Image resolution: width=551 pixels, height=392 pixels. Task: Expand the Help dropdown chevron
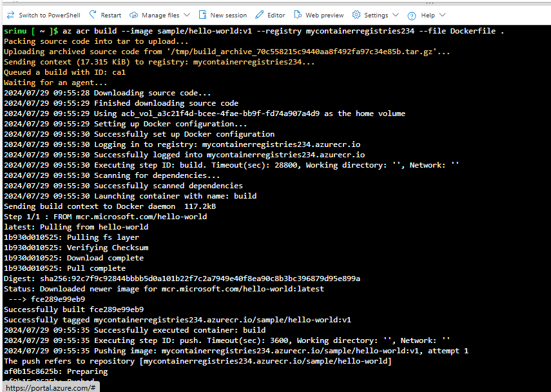[443, 15]
